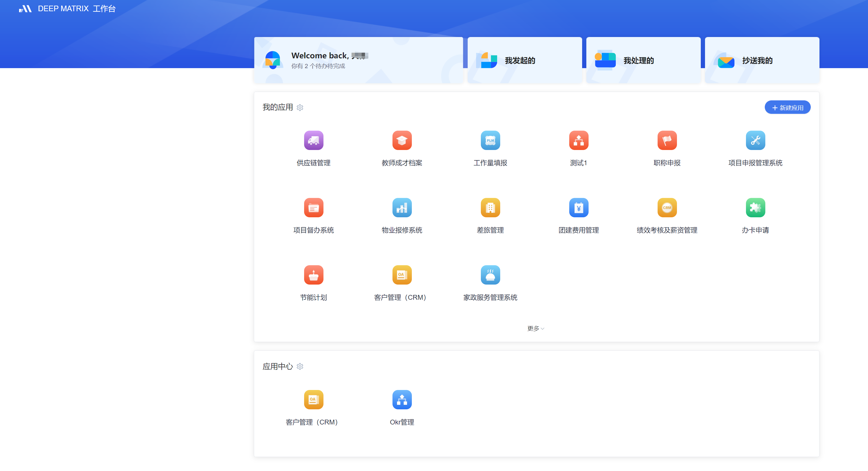The height and width of the screenshot is (471, 868).
Task: Launch the 家政服务管理系统 icon
Action: 490,275
